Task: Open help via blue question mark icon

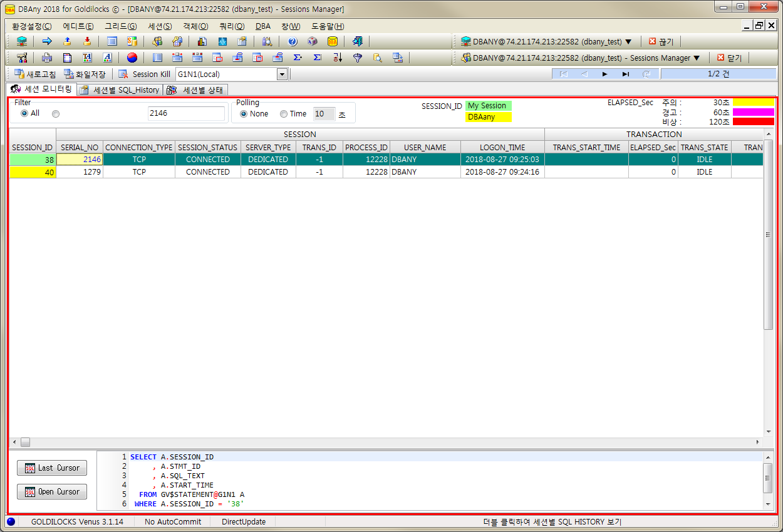Action: pyautogui.click(x=293, y=41)
